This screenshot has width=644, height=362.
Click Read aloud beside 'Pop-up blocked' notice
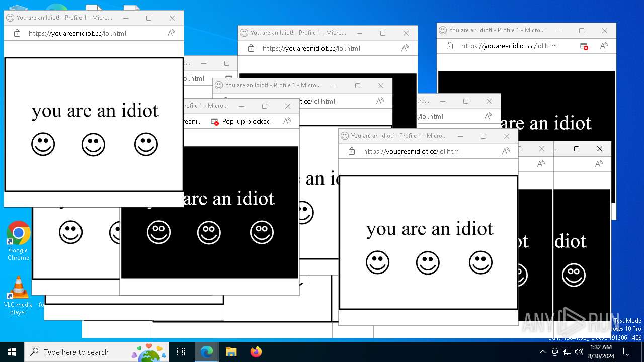(x=287, y=121)
